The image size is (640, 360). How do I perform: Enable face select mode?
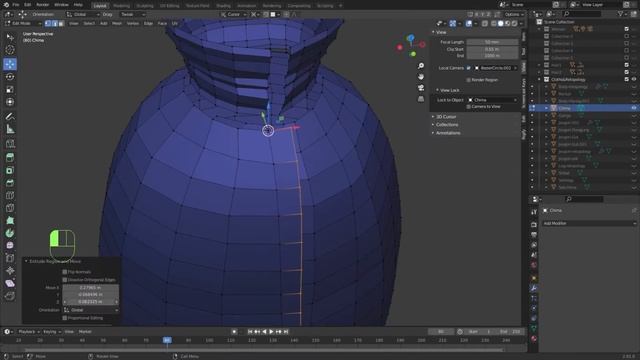click(61, 23)
